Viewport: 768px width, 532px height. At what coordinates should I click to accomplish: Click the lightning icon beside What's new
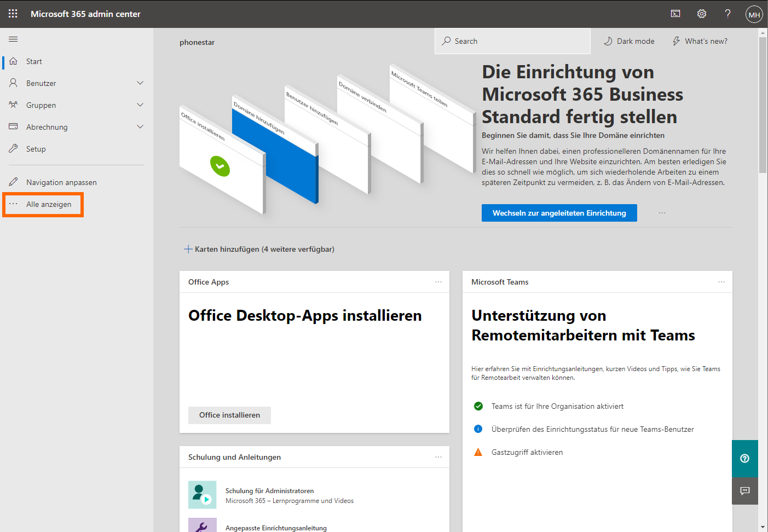[x=676, y=41]
